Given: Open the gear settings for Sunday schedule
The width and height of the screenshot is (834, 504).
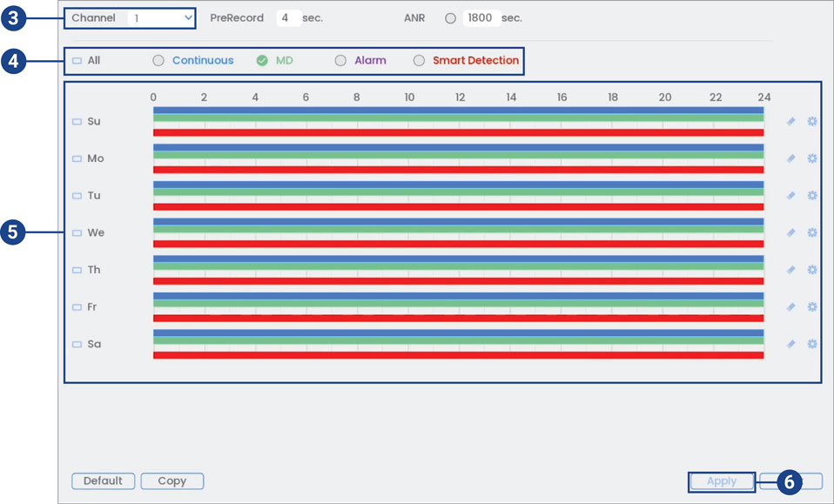Looking at the screenshot, I should [x=811, y=122].
